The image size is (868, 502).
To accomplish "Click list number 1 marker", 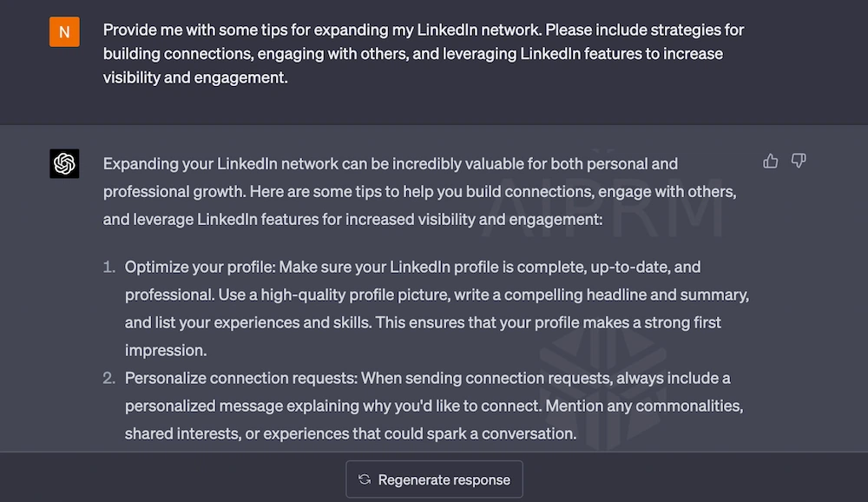I will pyautogui.click(x=109, y=268).
